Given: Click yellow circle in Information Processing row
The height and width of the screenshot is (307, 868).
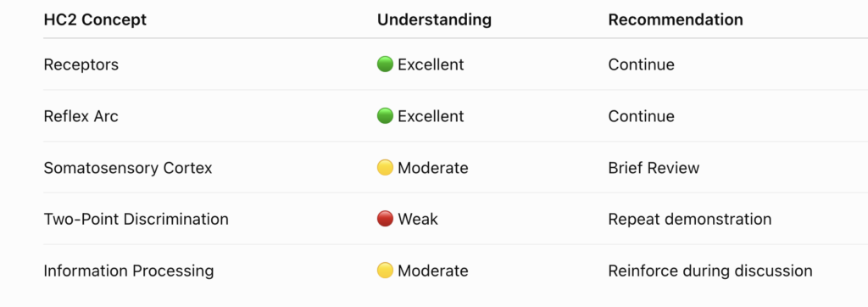Looking at the screenshot, I should point(385,271).
